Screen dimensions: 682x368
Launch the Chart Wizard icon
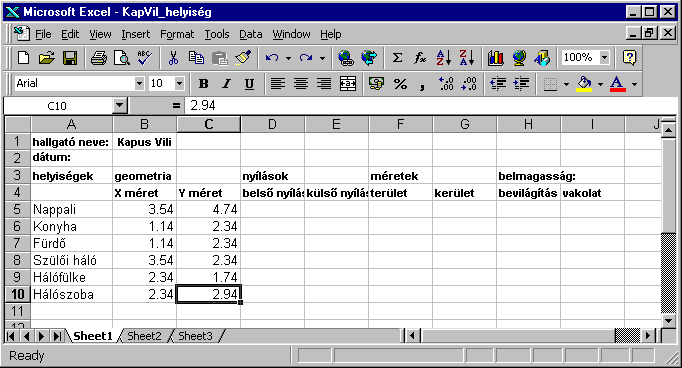(x=495, y=58)
